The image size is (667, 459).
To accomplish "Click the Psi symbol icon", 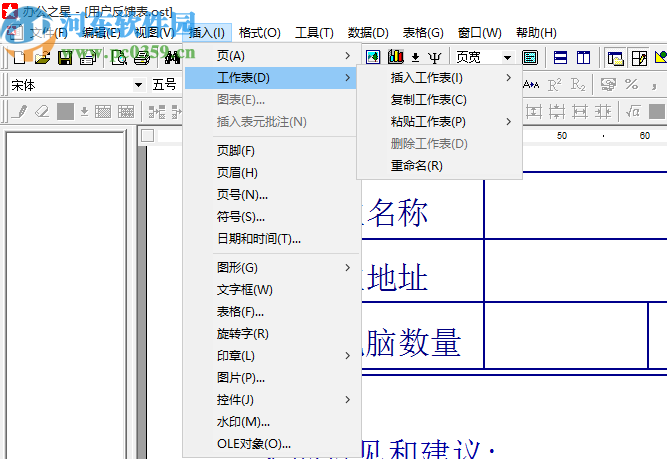I will [435, 57].
